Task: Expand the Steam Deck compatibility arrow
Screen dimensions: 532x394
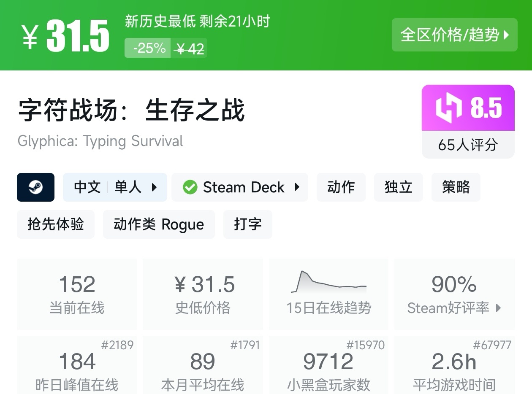Action: click(x=297, y=187)
